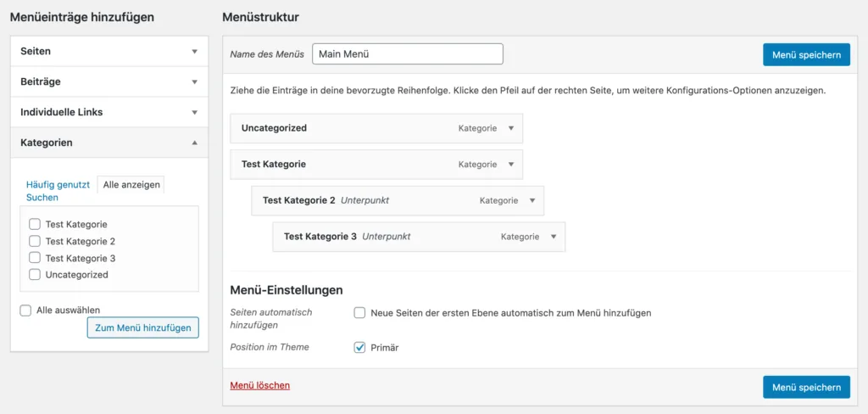
Task: Switch to the Häufig genutzt tab
Action: (58, 185)
